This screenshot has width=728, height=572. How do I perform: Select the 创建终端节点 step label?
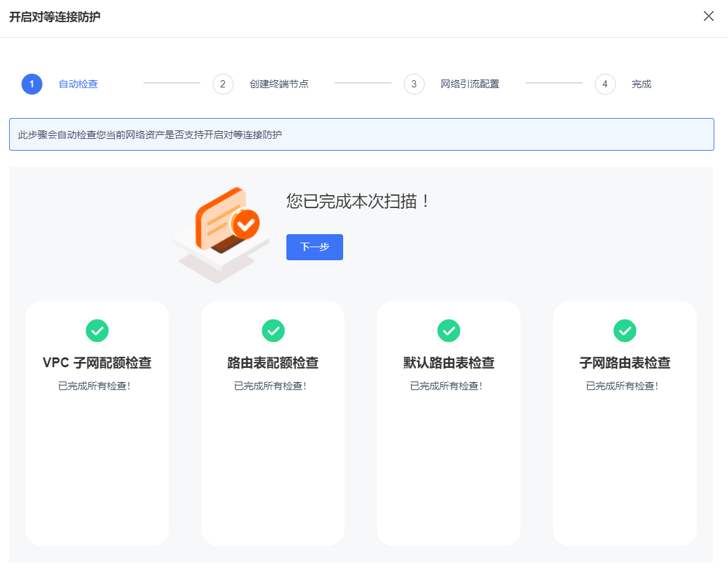pyautogui.click(x=279, y=84)
